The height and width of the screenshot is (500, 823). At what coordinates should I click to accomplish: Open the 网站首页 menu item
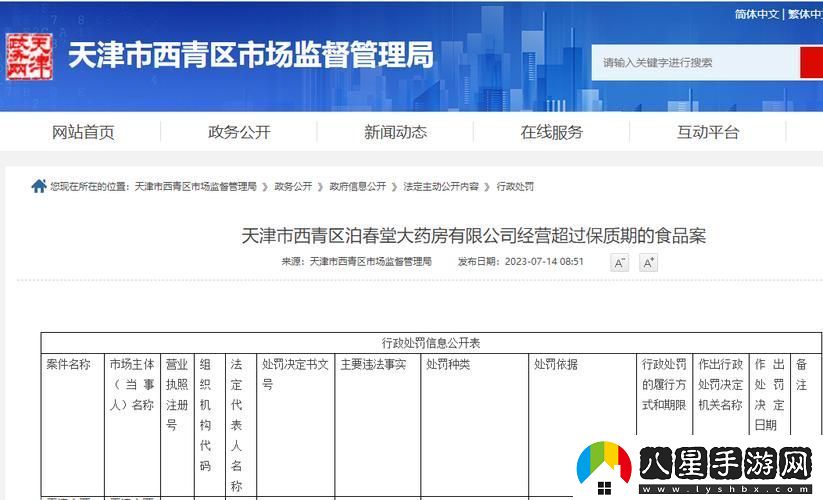[83, 132]
